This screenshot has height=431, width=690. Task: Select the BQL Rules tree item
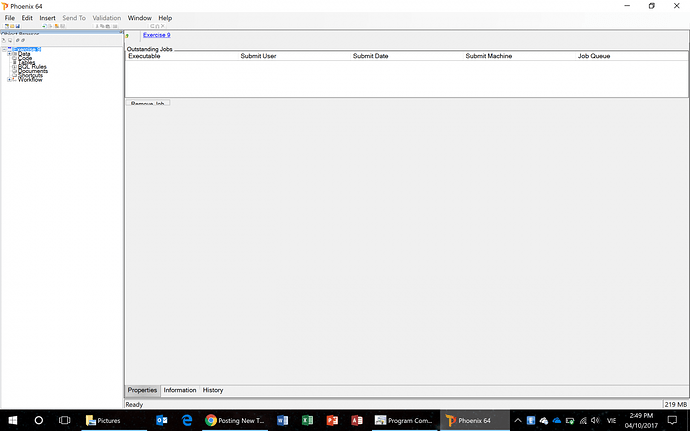pyautogui.click(x=32, y=67)
